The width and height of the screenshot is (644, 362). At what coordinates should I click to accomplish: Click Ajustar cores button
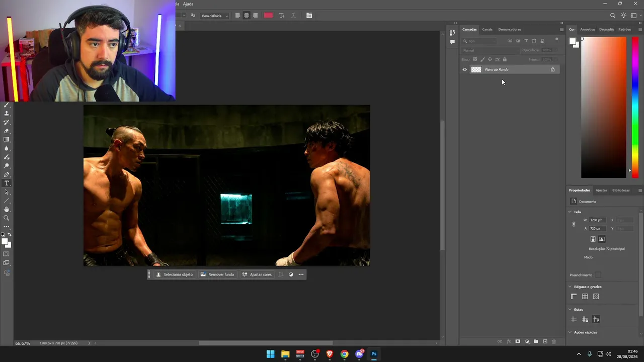pyautogui.click(x=257, y=275)
